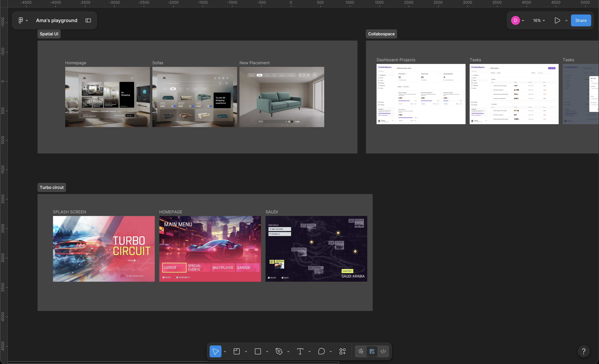This screenshot has height=364, width=599.
Task: Click MULTIPLAYER in the main menu frame
Action: [x=223, y=268]
